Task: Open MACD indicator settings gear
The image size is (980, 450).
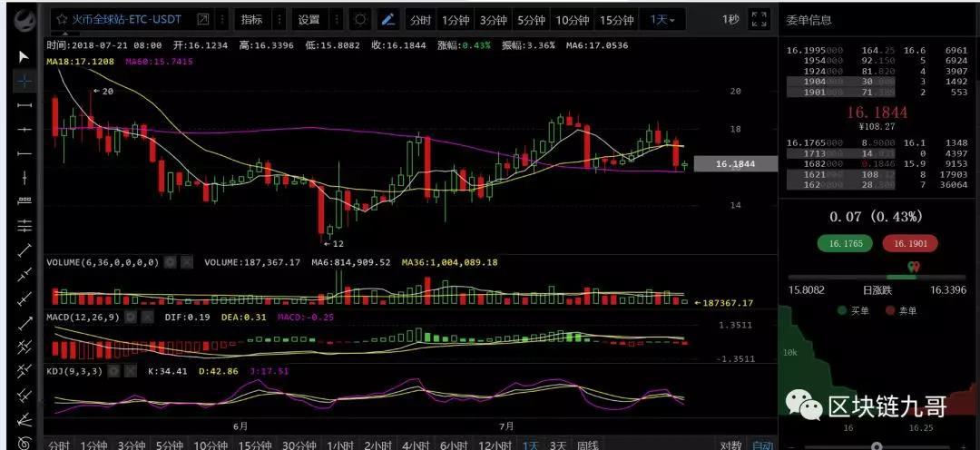Action: pos(130,317)
